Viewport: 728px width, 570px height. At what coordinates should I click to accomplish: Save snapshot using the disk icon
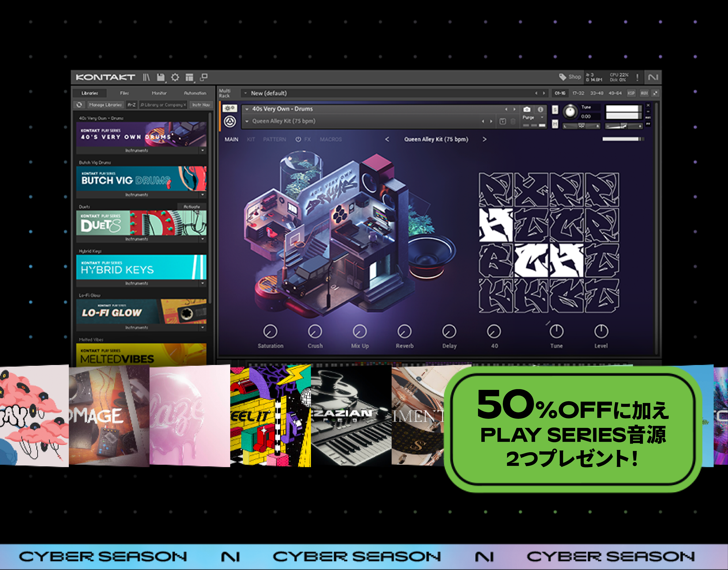[x=503, y=121]
